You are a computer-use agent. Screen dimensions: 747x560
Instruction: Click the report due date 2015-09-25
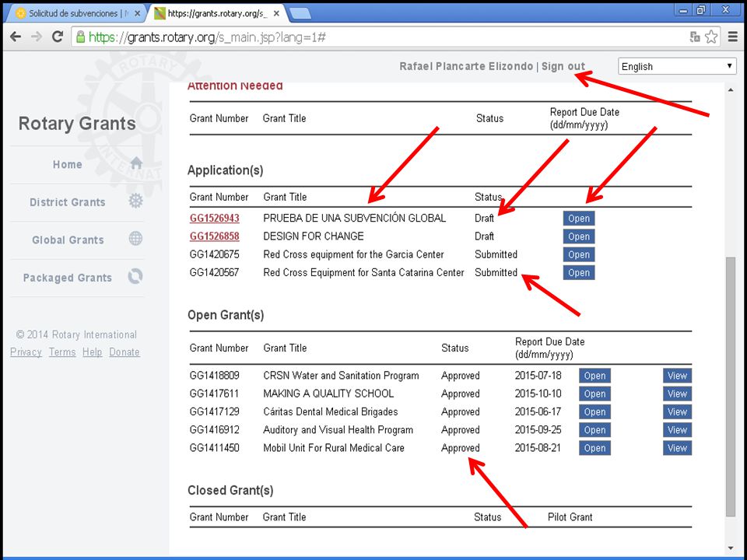538,429
